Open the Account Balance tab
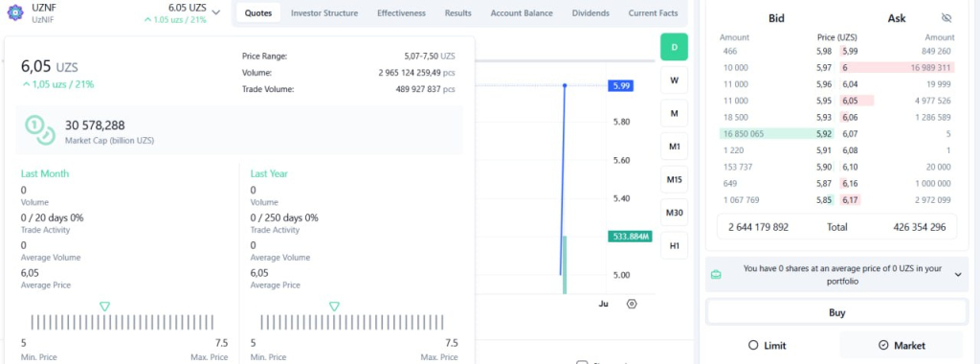Image resolution: width=980 pixels, height=364 pixels. coord(522,13)
